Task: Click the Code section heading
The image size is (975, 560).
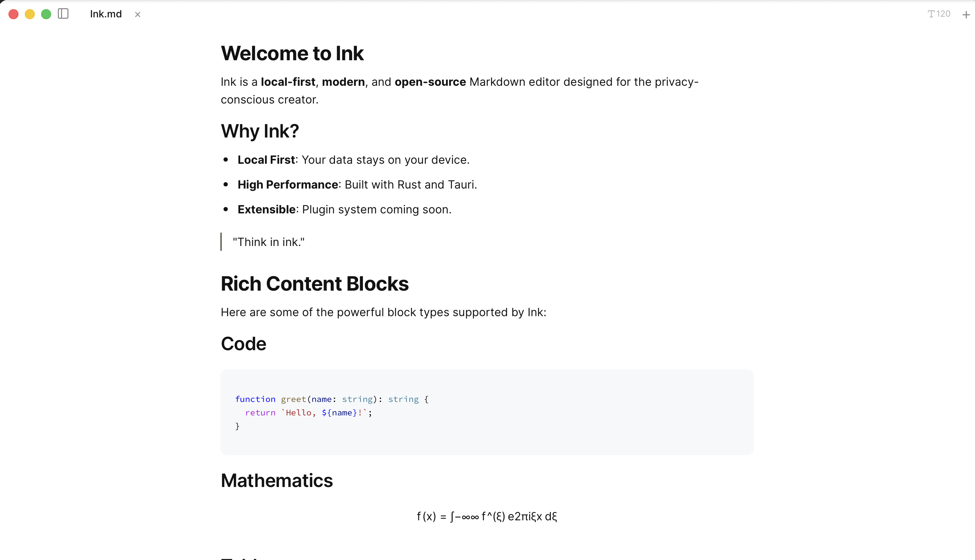Action: [243, 343]
